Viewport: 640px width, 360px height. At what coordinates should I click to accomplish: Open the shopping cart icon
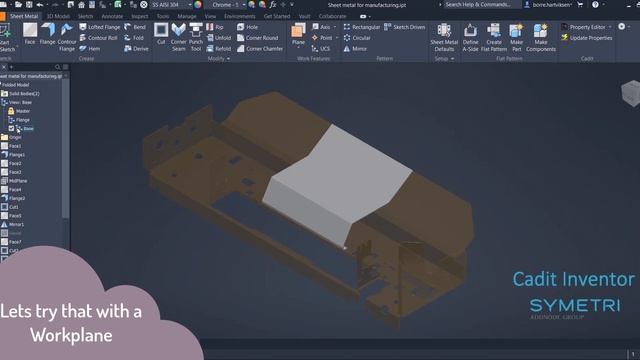pyautogui.click(x=580, y=4)
